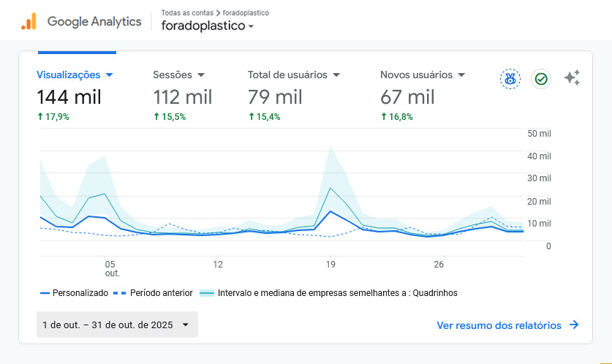
Task: Select the 144 mil Visualizações metric tab
Action: click(69, 96)
